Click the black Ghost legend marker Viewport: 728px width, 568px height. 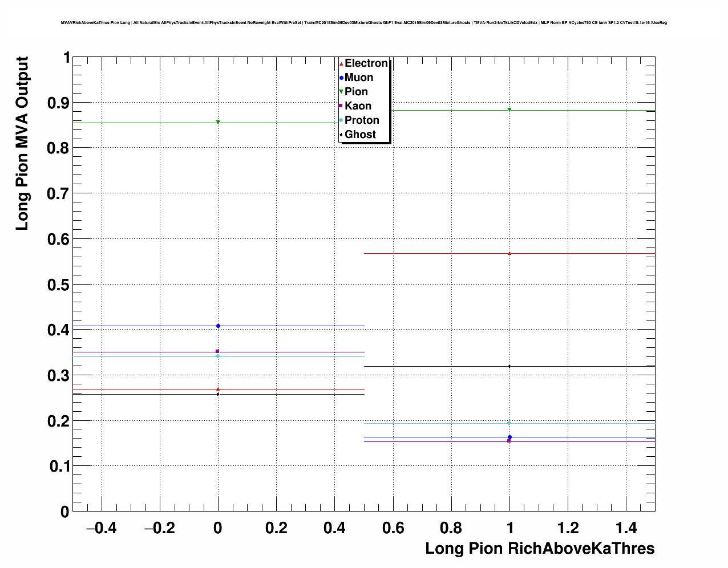coord(341,135)
